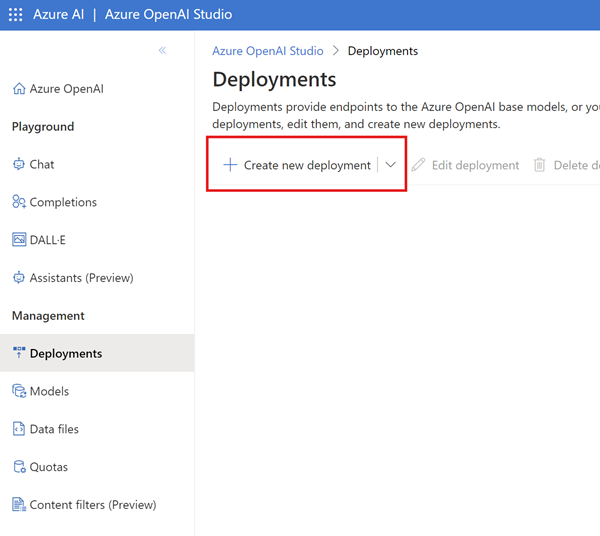Open the Chat playground icon

coord(19,164)
